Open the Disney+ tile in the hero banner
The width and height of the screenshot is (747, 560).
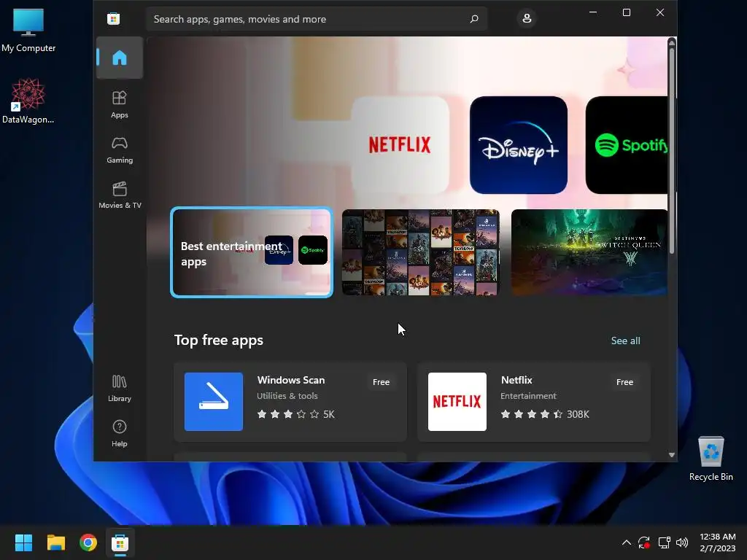point(519,145)
